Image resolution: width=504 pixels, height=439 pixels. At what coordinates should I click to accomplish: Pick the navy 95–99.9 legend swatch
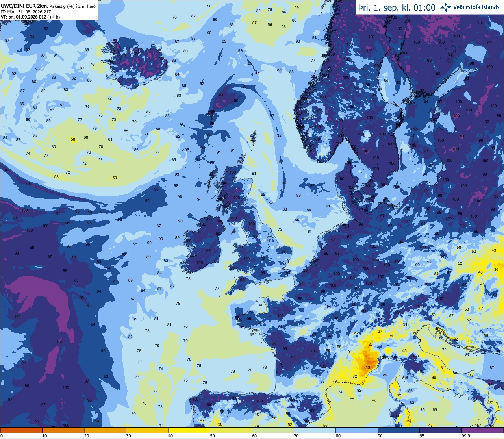[x=440, y=430]
